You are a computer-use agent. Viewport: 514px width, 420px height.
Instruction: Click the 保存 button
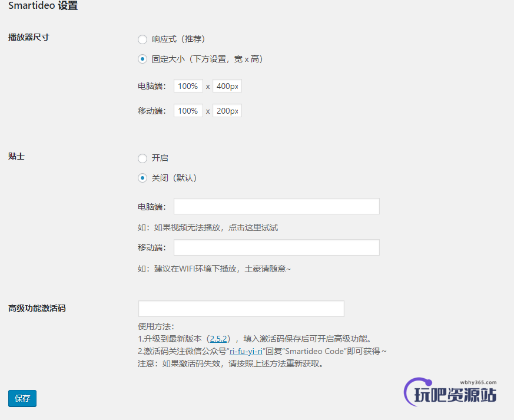[22, 398]
